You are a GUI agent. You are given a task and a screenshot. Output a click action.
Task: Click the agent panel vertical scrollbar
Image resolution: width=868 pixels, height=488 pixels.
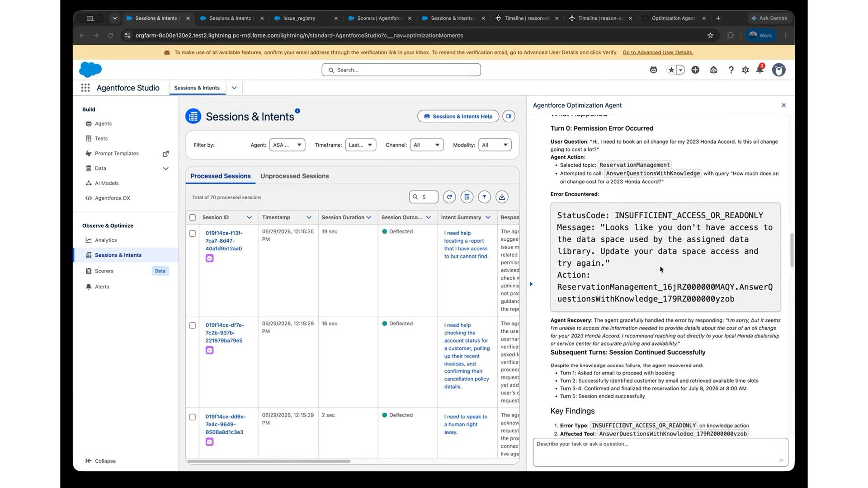tap(792, 250)
